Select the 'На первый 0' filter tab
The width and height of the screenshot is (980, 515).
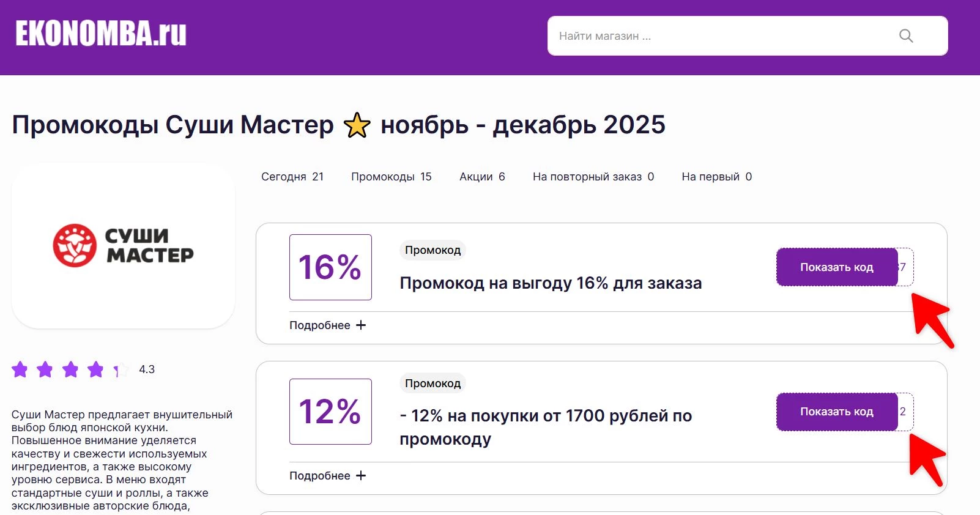point(717,177)
